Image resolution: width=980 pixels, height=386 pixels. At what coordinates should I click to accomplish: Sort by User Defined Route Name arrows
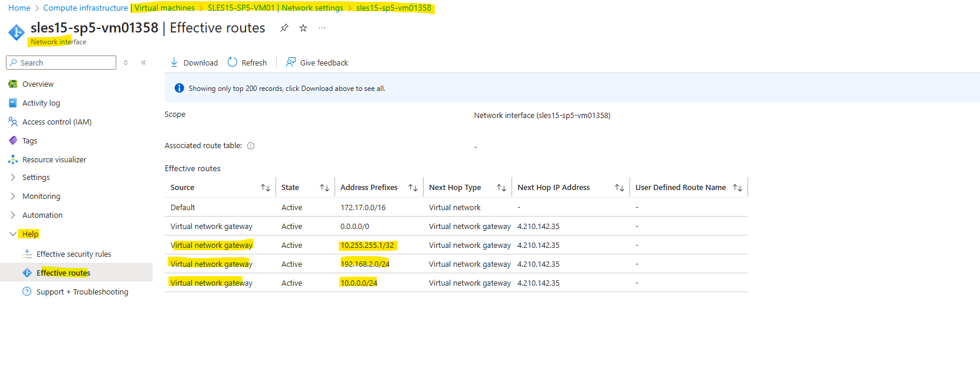[x=738, y=188]
